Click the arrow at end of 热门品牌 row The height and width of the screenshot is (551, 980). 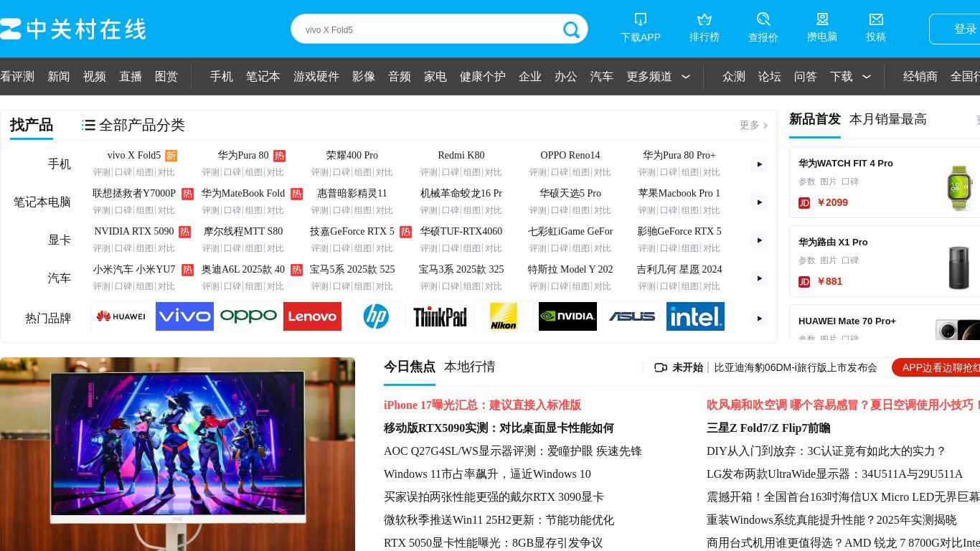coord(759,318)
